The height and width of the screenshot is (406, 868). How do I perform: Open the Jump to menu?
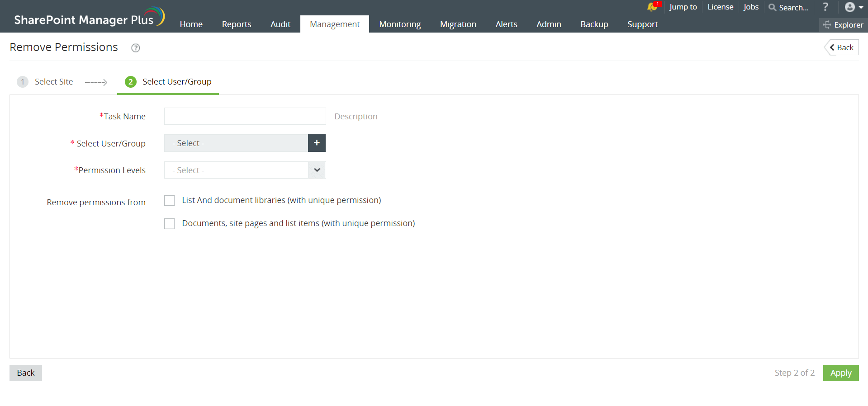[x=683, y=7]
